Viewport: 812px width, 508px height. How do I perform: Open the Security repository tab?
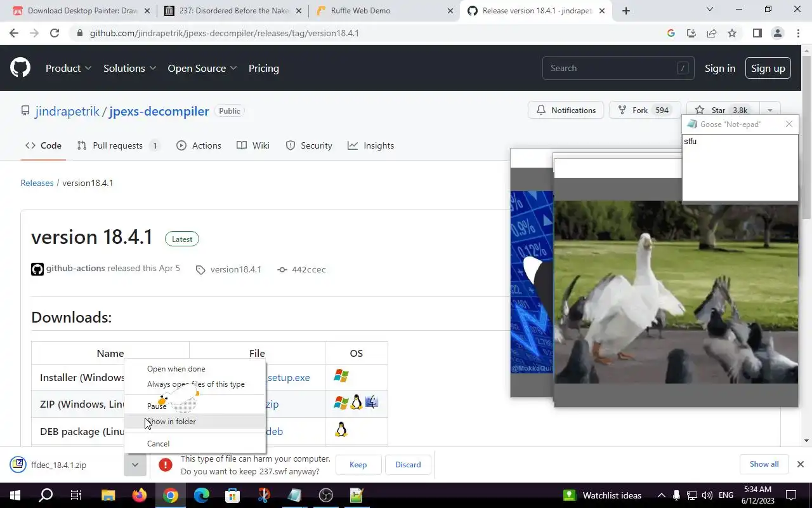click(309, 145)
